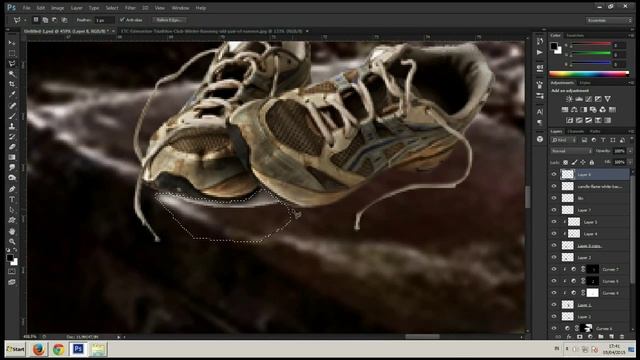The width and height of the screenshot is (640, 360).
Task: Select the Polygonal Lasso tool in the toolbox
Action: (x=12, y=64)
